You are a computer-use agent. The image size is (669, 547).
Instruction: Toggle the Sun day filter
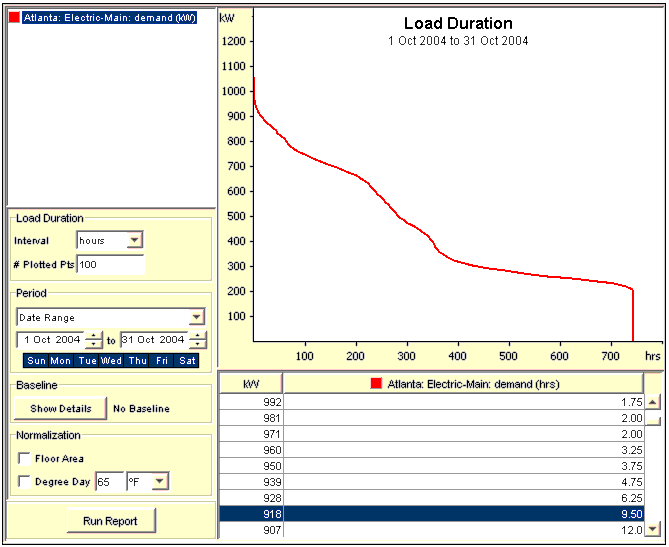(36, 361)
